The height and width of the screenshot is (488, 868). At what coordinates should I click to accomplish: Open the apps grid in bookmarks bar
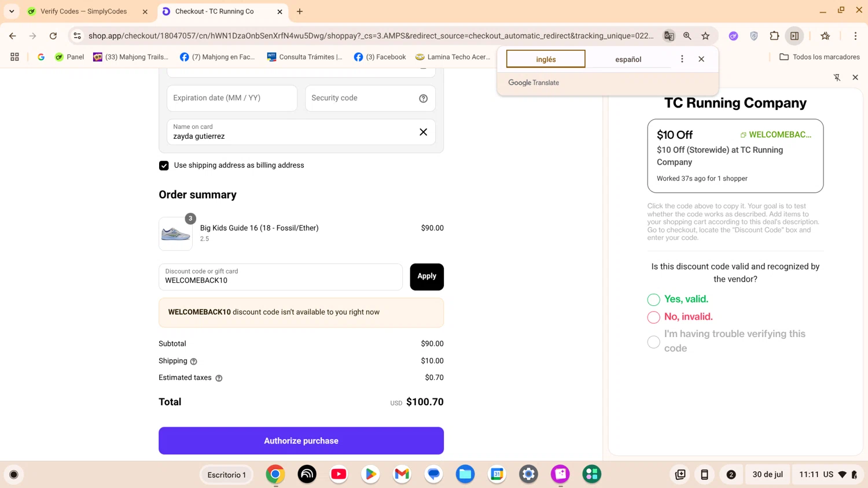[14, 57]
